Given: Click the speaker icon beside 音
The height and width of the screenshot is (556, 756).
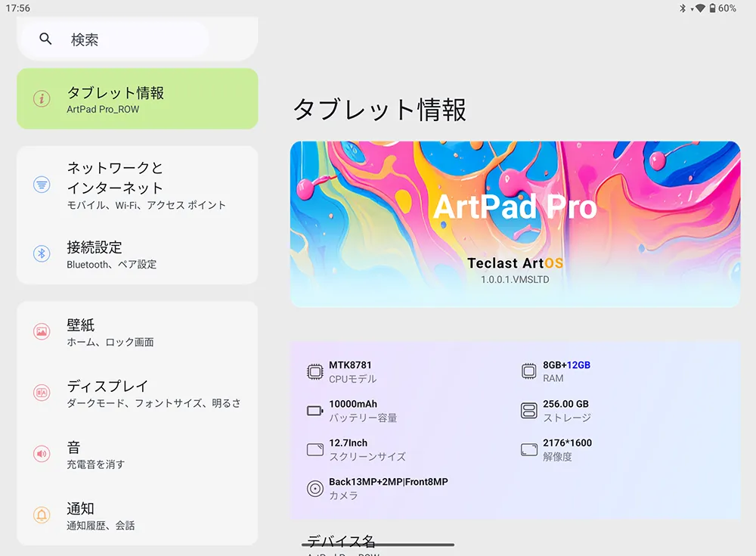Looking at the screenshot, I should tap(42, 454).
